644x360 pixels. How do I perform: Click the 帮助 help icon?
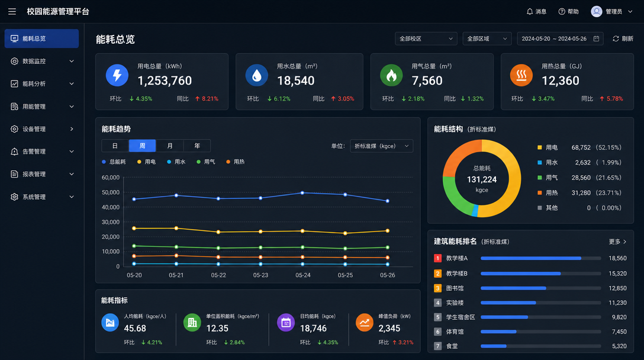tap(562, 11)
